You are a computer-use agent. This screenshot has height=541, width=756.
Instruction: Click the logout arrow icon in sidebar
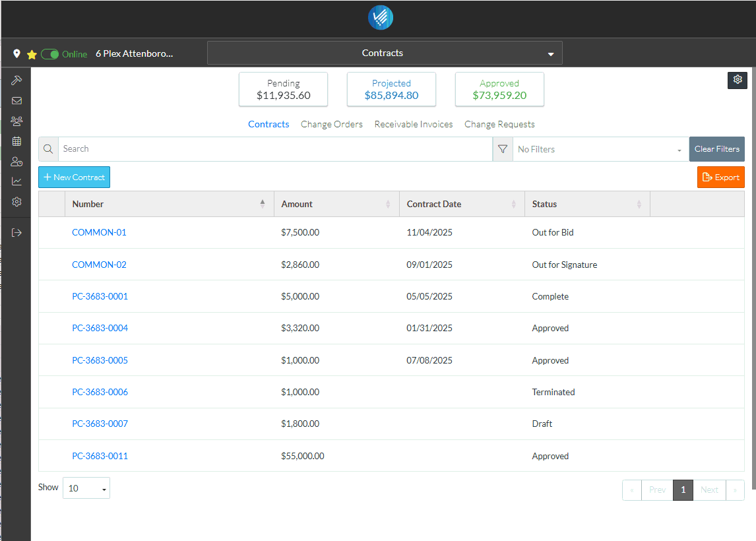(16, 232)
